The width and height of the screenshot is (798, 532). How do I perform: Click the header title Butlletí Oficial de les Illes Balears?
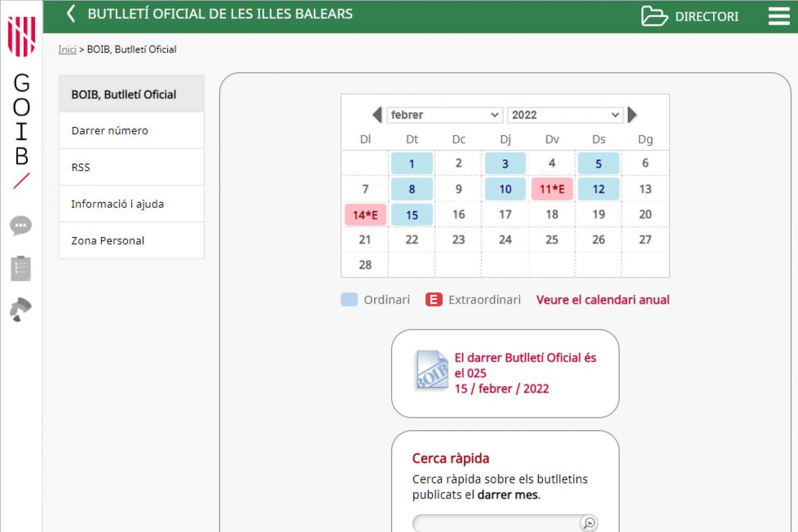[x=220, y=14]
